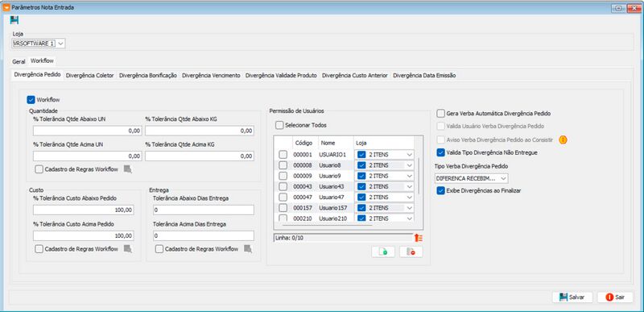
Task: Toggle the Workflow checkbox
Action: click(31, 99)
